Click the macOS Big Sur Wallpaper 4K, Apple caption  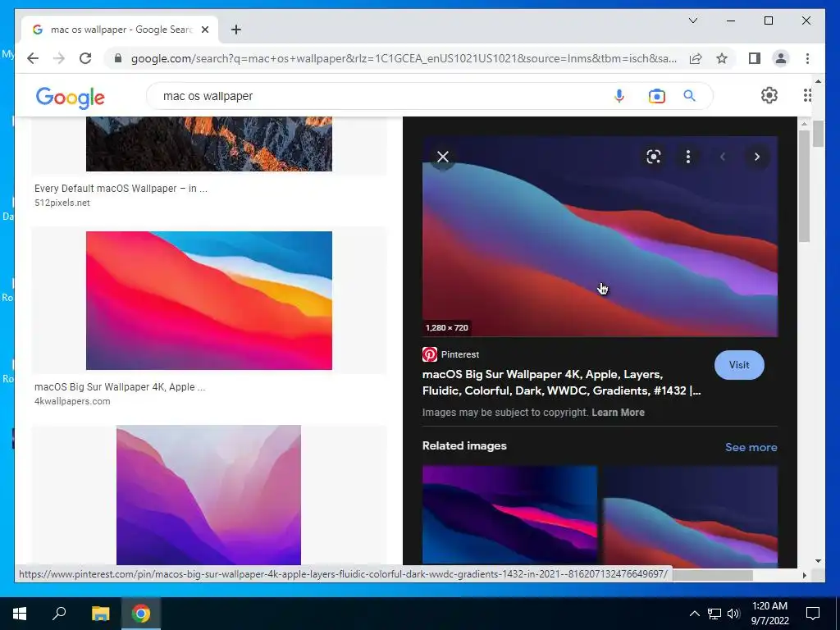tap(120, 387)
